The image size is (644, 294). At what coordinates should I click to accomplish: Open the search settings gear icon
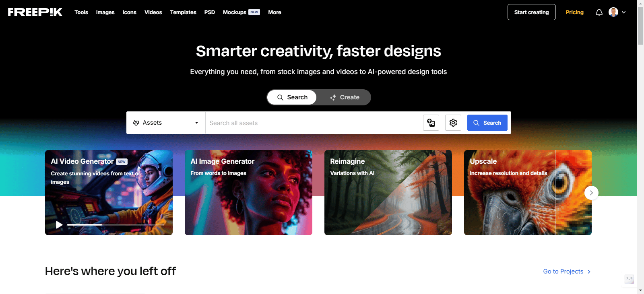(x=453, y=123)
